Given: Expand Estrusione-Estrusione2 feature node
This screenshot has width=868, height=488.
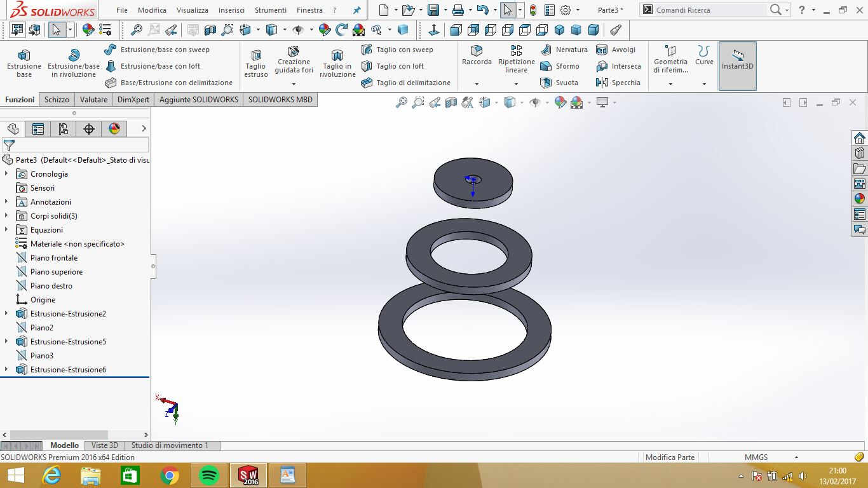Looking at the screenshot, I should 6,313.
